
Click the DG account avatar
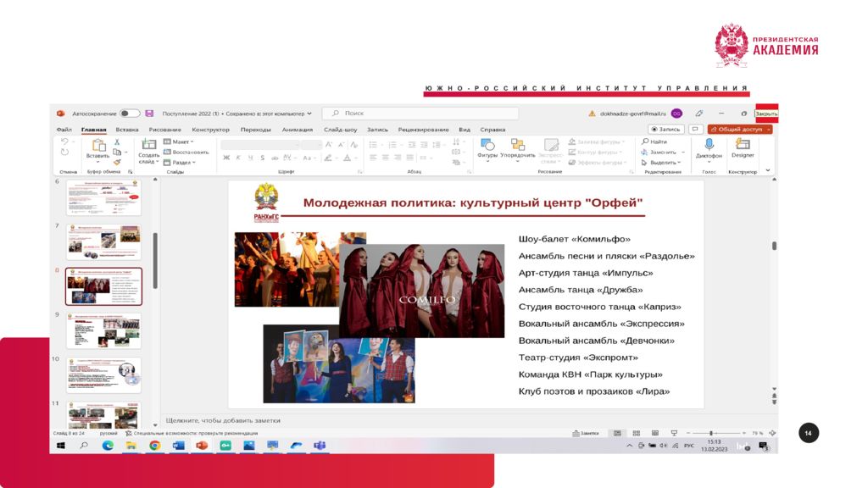[x=676, y=114]
